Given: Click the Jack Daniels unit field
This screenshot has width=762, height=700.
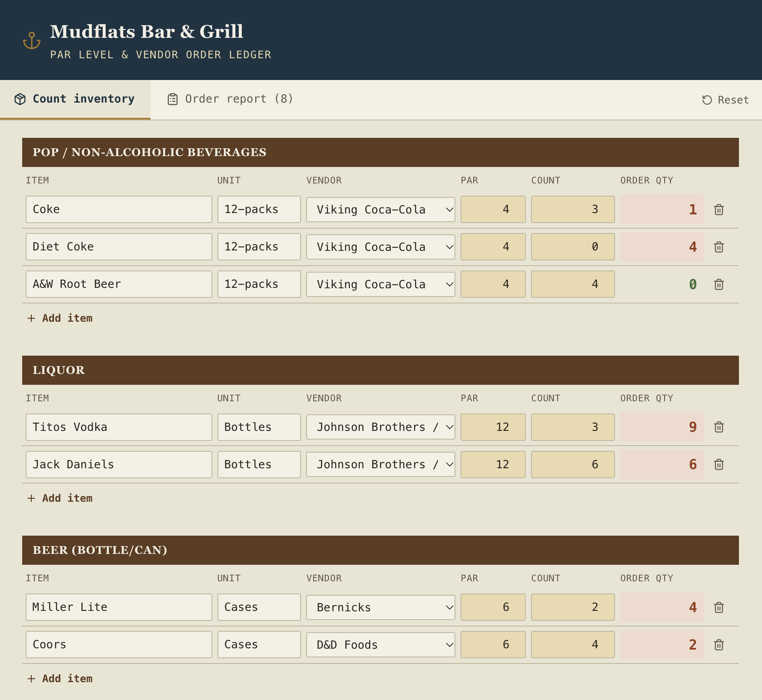Looking at the screenshot, I should pos(259,464).
